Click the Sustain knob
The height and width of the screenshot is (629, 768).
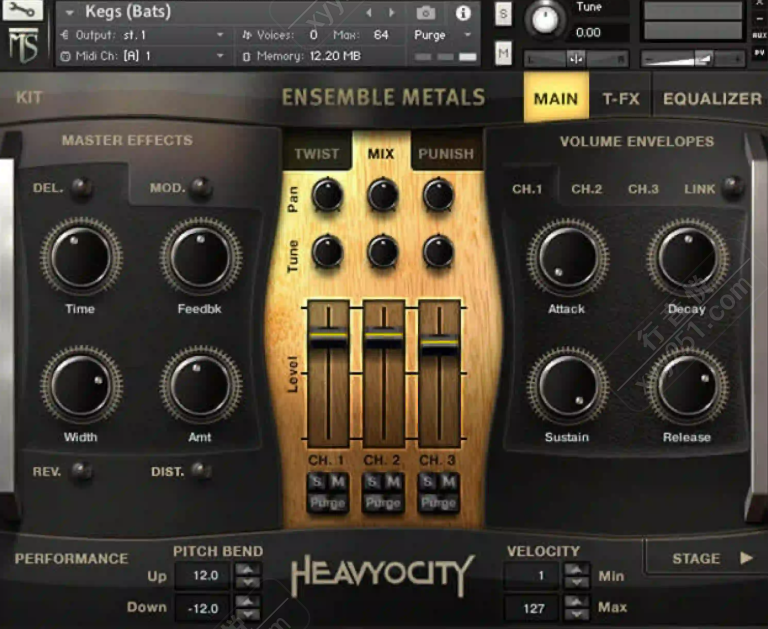pos(568,387)
